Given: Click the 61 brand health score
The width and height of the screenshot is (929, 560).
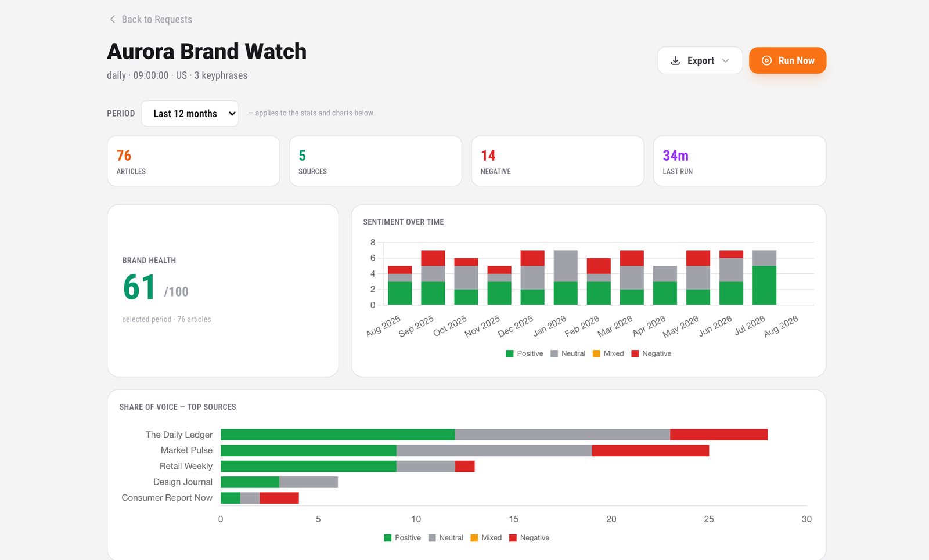Looking at the screenshot, I should (139, 287).
